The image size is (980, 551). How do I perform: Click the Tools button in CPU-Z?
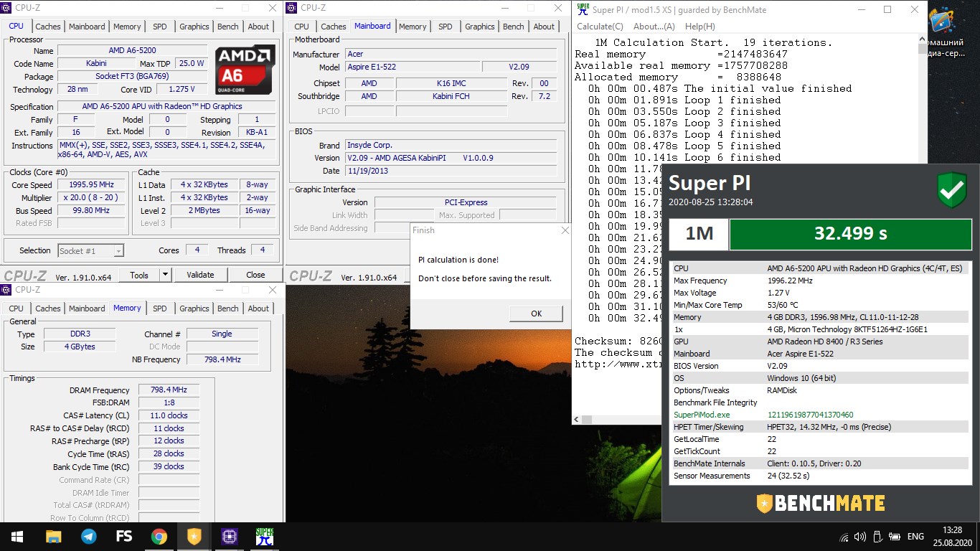tap(139, 275)
